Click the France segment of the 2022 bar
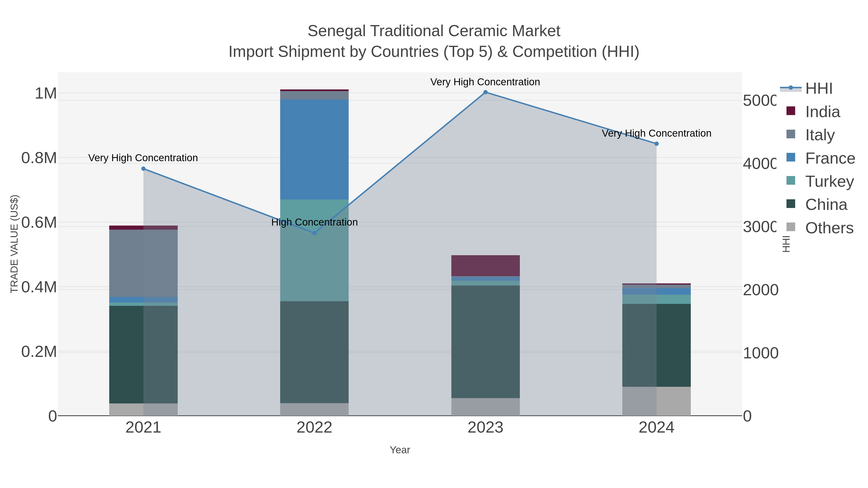The height and width of the screenshot is (488, 868). click(314, 149)
